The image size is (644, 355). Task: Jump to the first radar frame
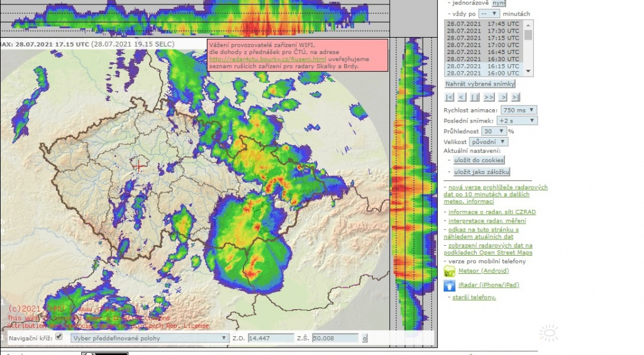click(449, 97)
